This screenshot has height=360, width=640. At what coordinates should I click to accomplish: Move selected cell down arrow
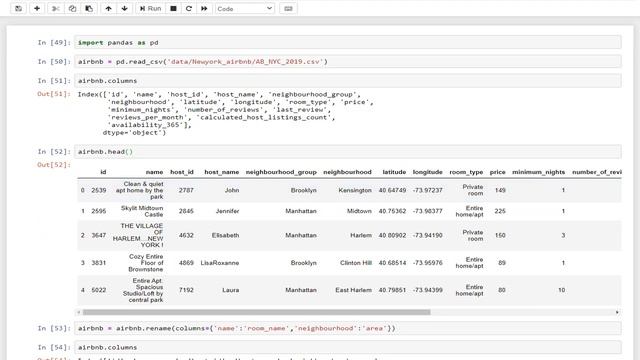(124, 9)
